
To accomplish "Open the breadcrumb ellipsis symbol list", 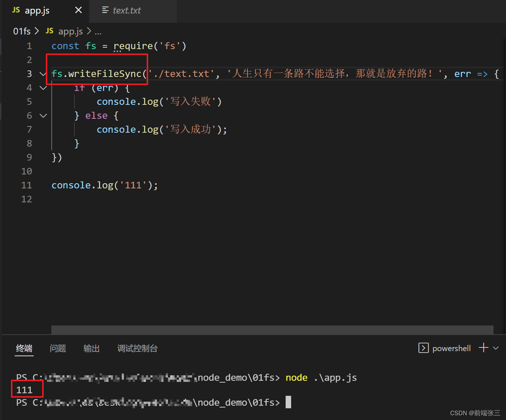I will (x=98, y=32).
